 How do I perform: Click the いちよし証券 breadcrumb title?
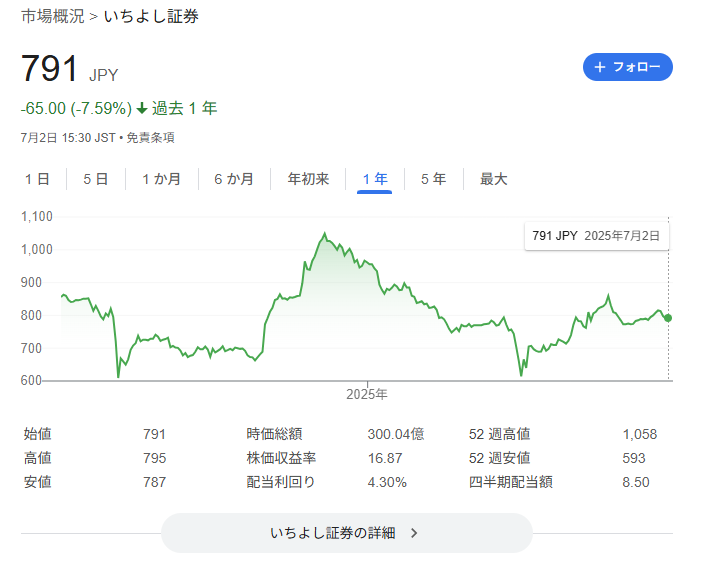coord(151,17)
